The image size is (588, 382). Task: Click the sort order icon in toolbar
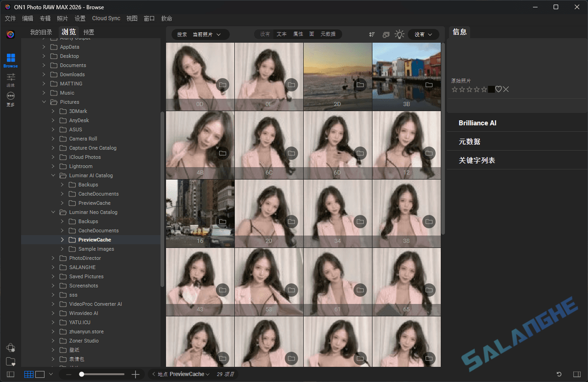coord(372,34)
